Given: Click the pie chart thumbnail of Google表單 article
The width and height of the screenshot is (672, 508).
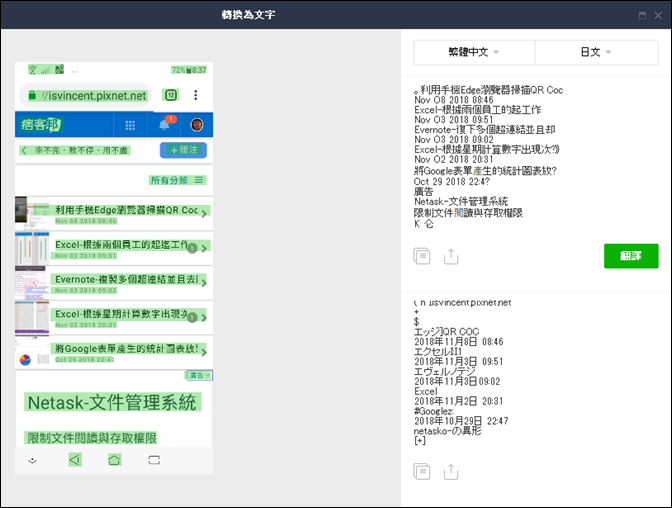Looking at the screenshot, I should (x=32, y=352).
